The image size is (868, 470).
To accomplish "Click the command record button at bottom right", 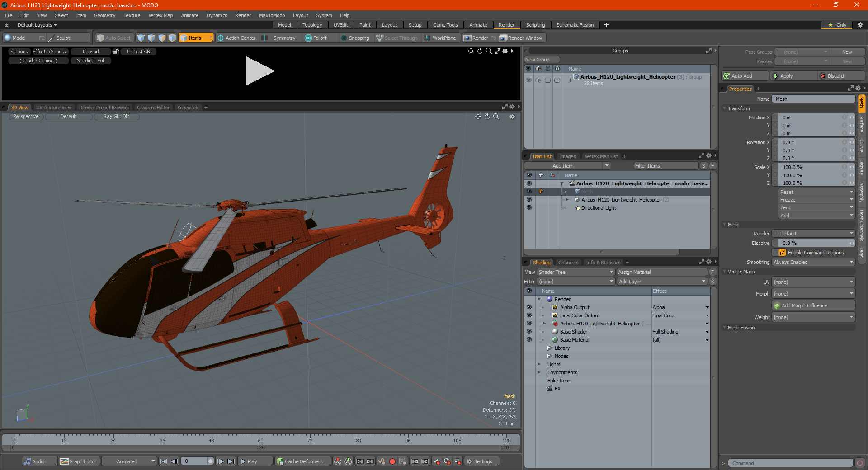I will [x=860, y=463].
